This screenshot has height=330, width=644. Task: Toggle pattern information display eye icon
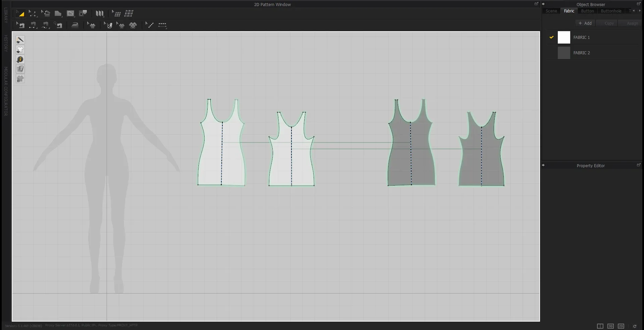tap(20, 59)
